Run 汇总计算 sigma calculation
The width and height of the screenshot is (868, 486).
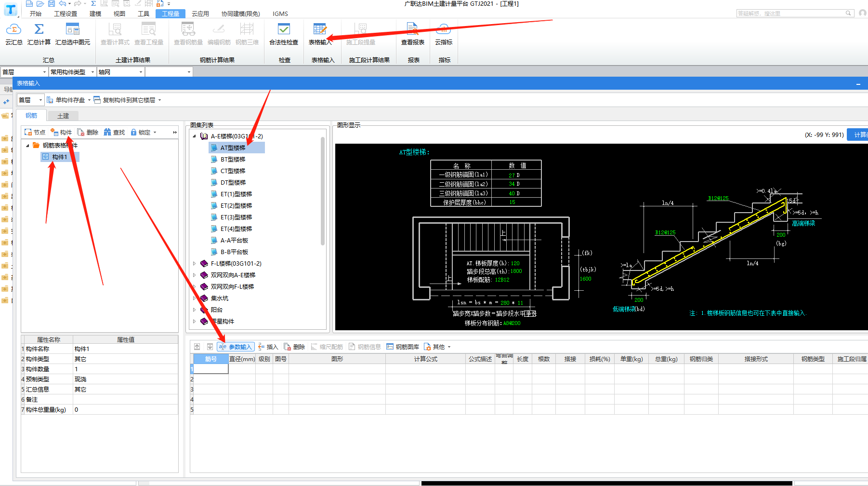39,34
